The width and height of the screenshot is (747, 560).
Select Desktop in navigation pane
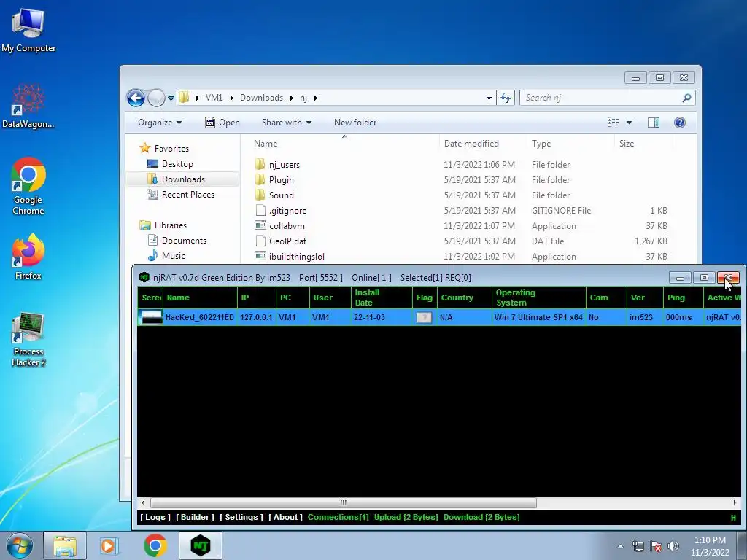coord(170,164)
